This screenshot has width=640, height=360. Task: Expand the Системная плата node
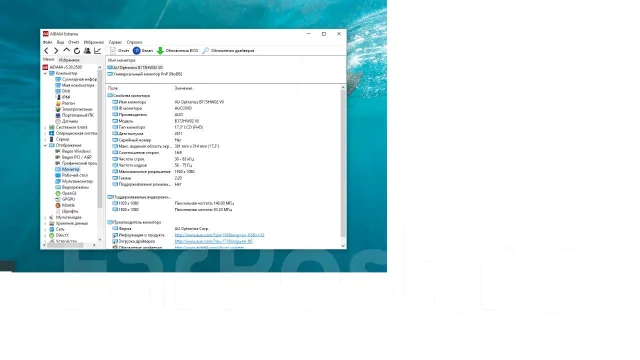[x=45, y=127]
